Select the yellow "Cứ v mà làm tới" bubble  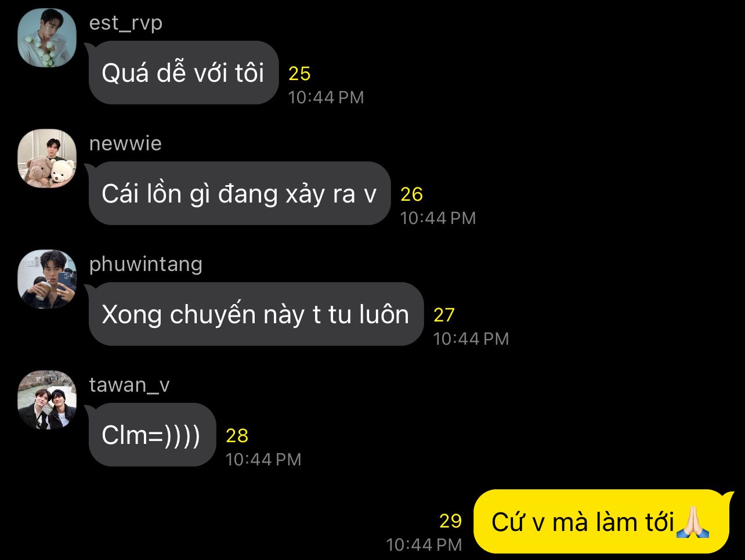coord(602,522)
